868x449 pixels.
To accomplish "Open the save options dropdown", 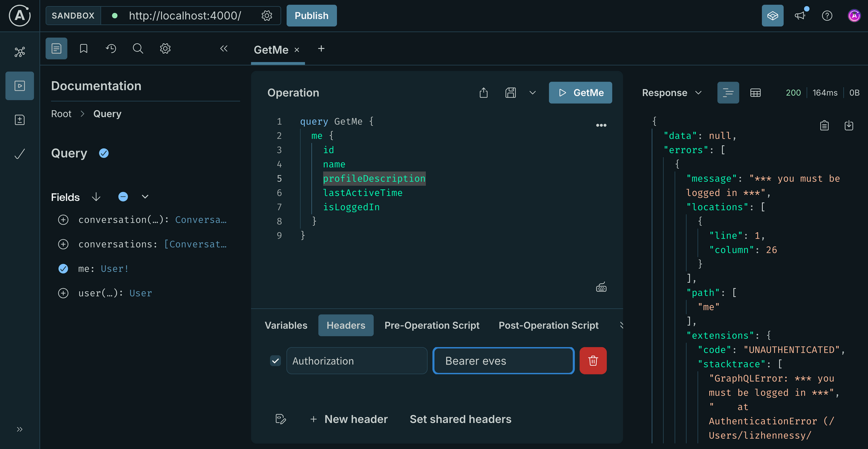I will (532, 93).
